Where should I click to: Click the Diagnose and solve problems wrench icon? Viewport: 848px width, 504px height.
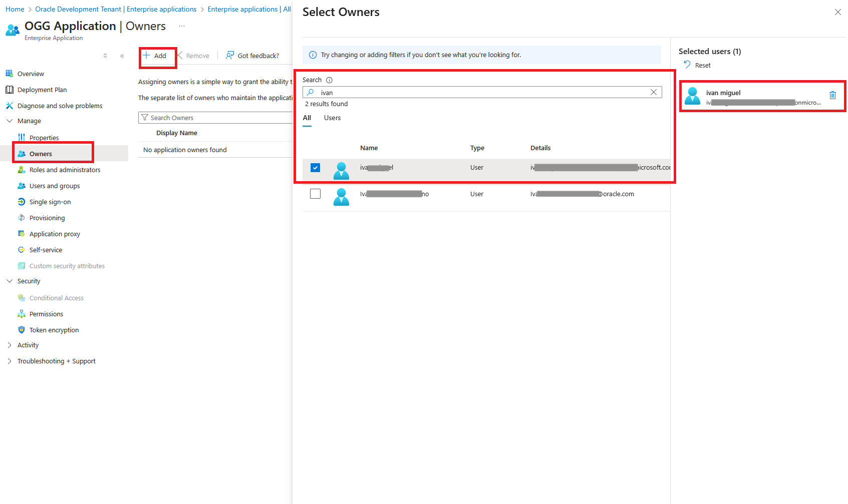pos(9,106)
